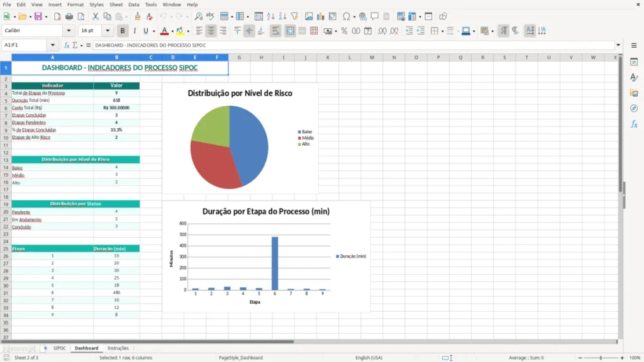Increase indent icon
The height and width of the screenshot is (362, 644).
pos(409,31)
